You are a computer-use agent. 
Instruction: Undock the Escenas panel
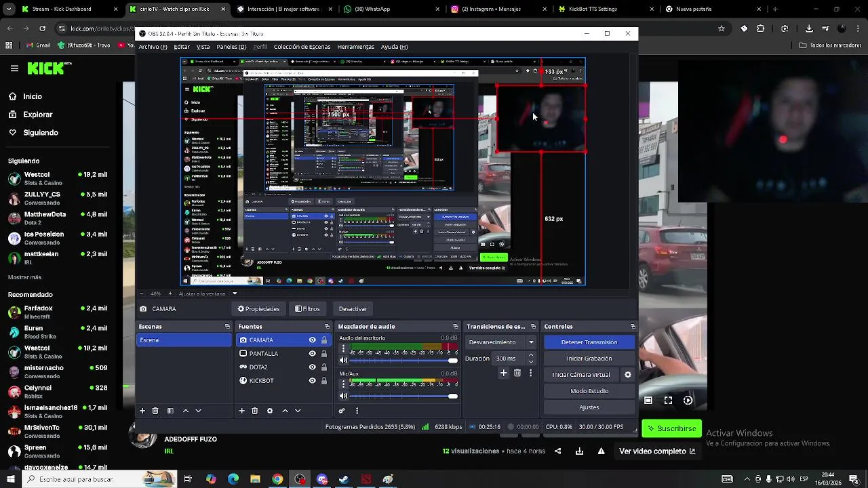pos(227,327)
